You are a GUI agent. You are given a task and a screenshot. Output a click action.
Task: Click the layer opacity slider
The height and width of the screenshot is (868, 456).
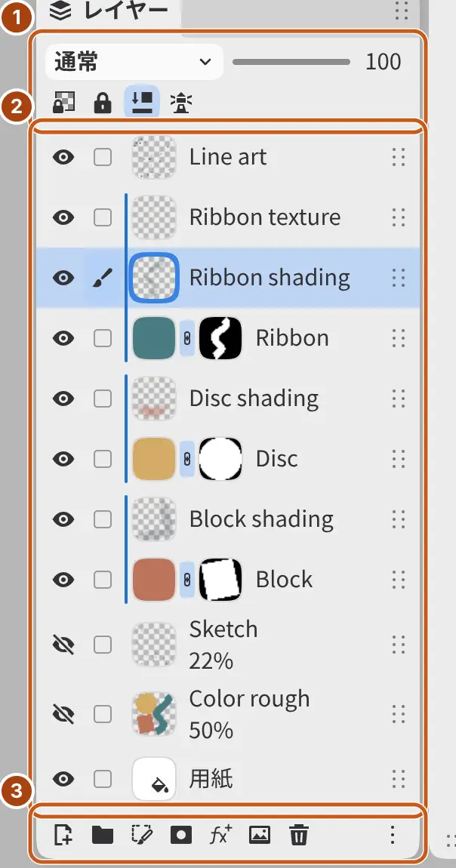pos(291,62)
